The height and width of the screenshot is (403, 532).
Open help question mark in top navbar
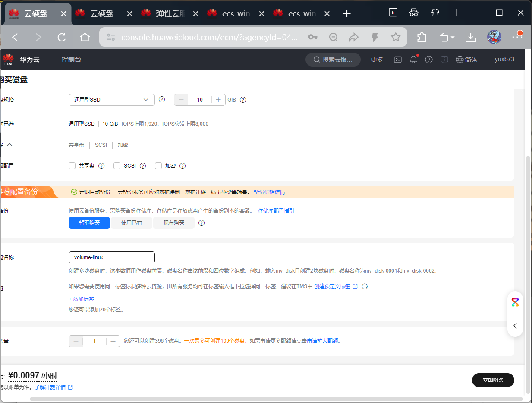[429, 60]
